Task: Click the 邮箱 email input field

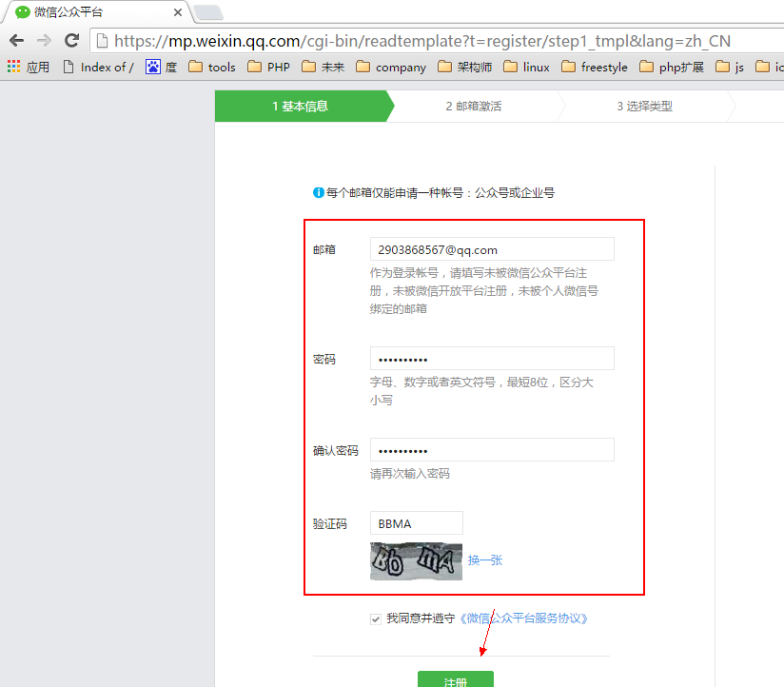Action: point(492,249)
